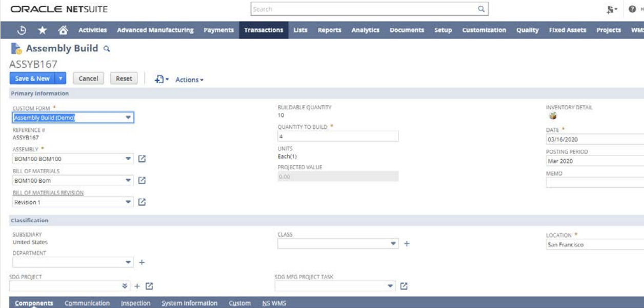Screen dimensions: 644x308
Task: Expand the Department dropdown
Action: coord(129,262)
